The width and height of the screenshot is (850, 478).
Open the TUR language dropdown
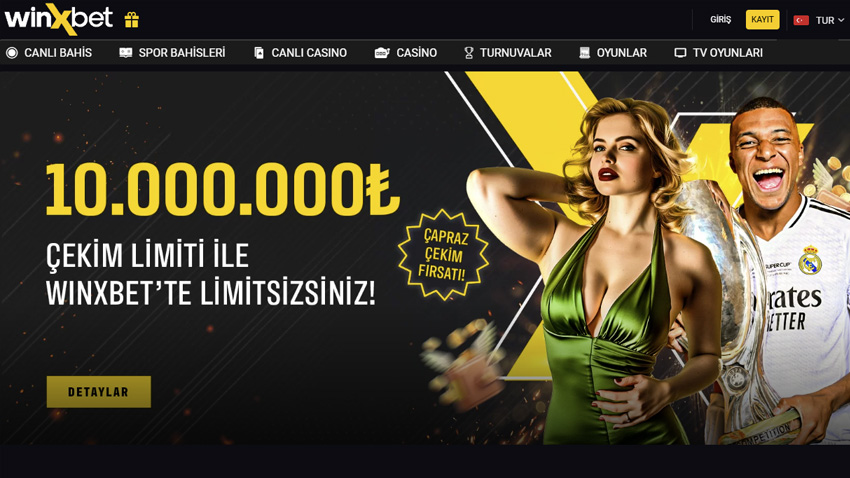click(819, 20)
